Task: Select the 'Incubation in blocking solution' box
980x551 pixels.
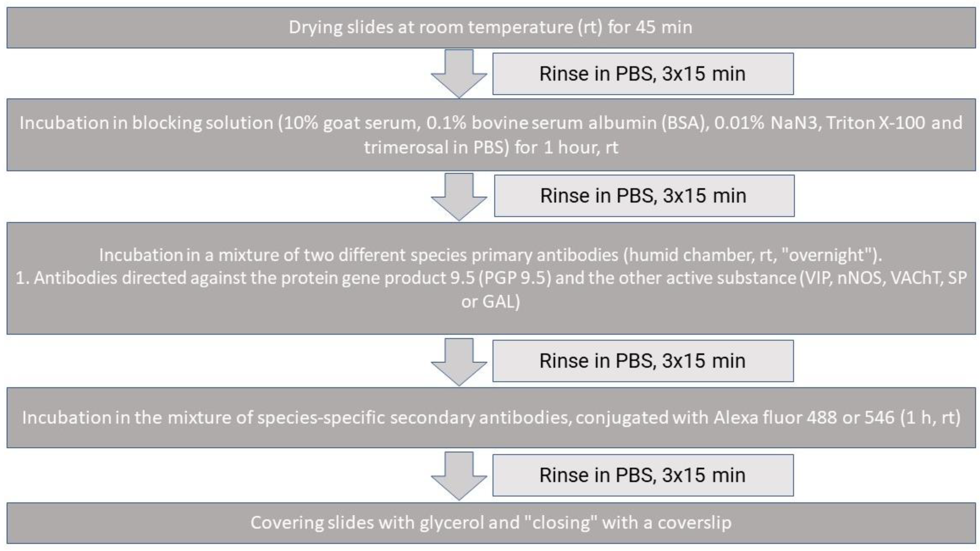Action: pos(491,135)
